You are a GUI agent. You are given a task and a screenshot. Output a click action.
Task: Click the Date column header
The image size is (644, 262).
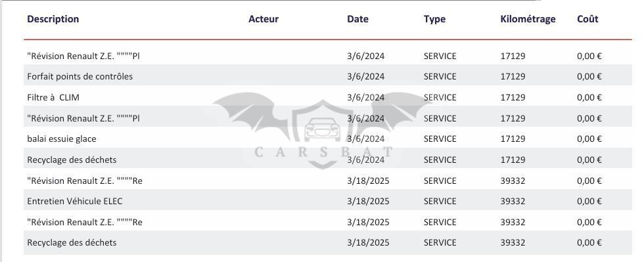(357, 19)
